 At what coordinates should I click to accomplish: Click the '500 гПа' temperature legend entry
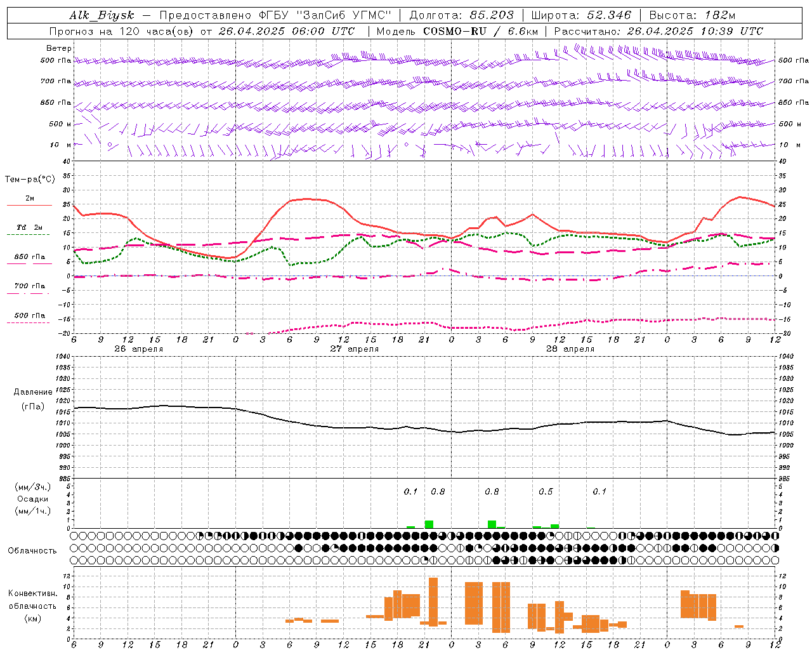pyautogui.click(x=29, y=315)
